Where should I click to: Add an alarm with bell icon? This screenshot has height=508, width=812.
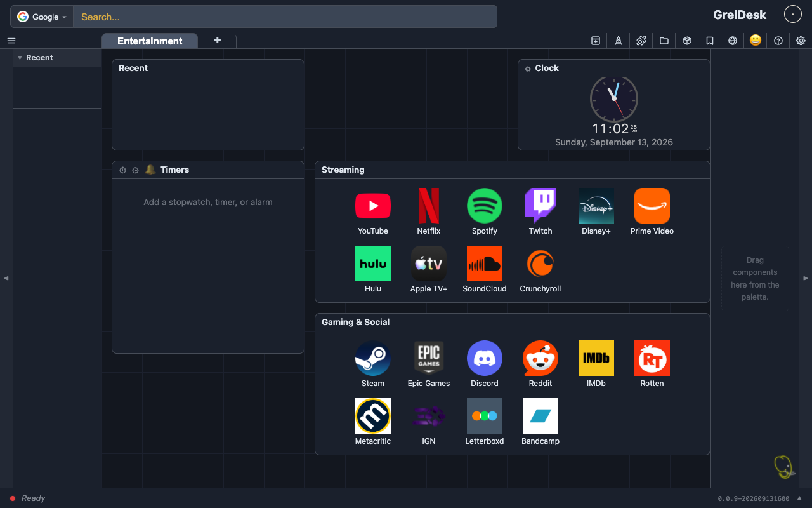[x=150, y=170]
